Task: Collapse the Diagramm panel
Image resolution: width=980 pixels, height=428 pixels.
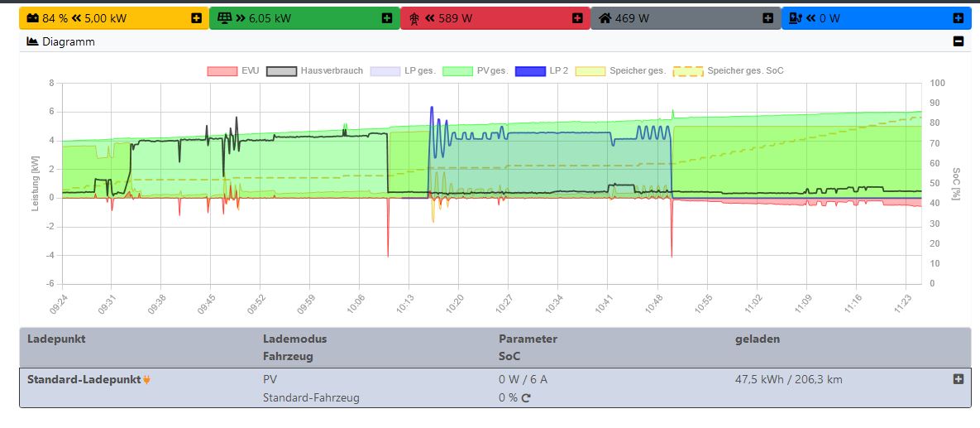Action: tap(958, 41)
